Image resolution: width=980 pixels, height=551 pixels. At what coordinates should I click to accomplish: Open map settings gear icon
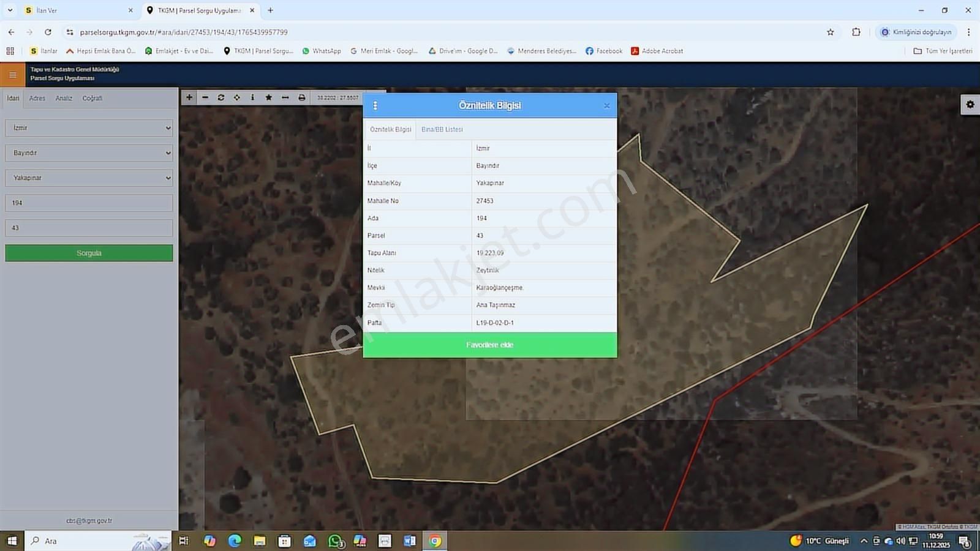pyautogui.click(x=970, y=105)
